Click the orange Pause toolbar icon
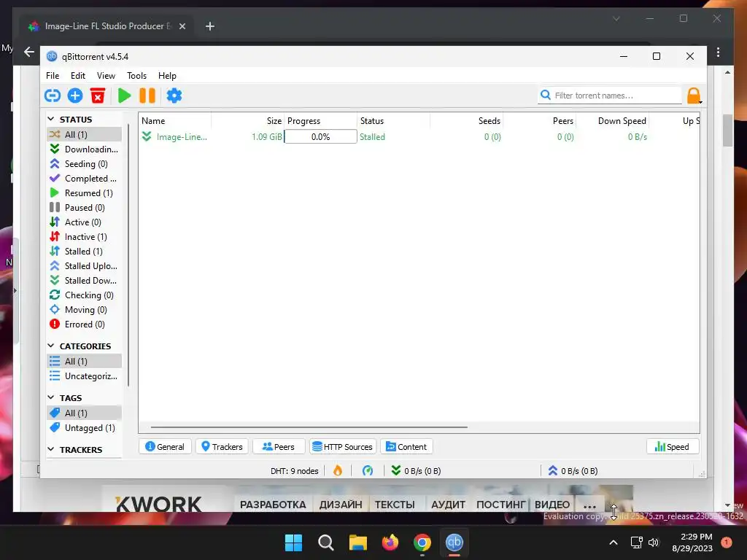Image resolution: width=747 pixels, height=560 pixels. [147, 96]
